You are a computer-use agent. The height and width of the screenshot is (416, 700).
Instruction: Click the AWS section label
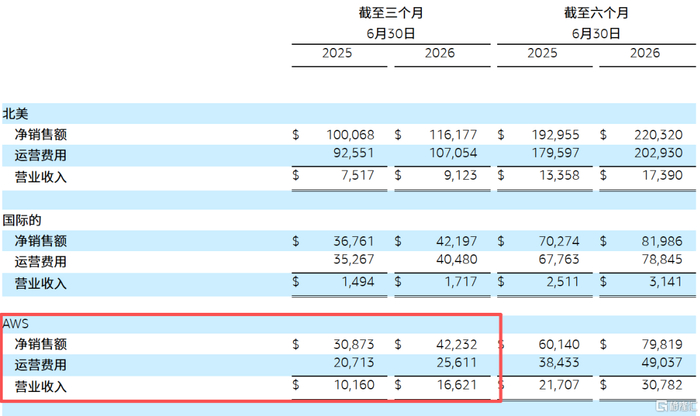click(16, 323)
